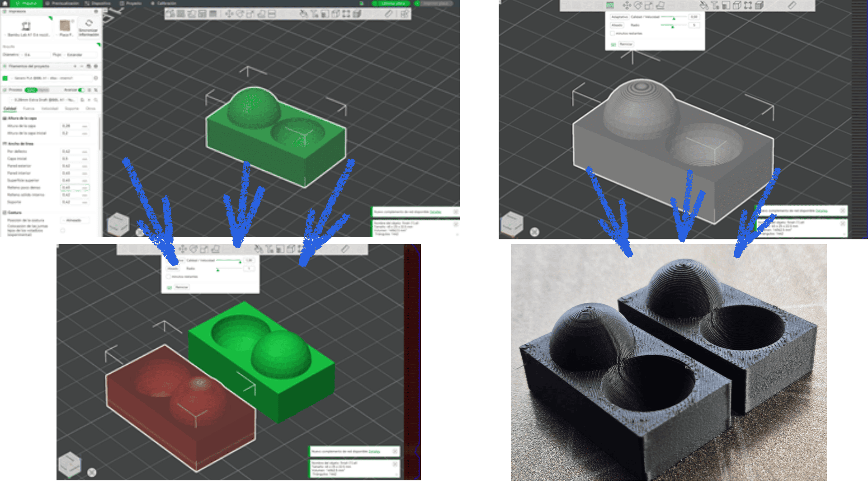Click the Calidad / Velocidad slider in the top-right panel
Image resolution: width=868 pixels, height=488 pixels.
[674, 17]
